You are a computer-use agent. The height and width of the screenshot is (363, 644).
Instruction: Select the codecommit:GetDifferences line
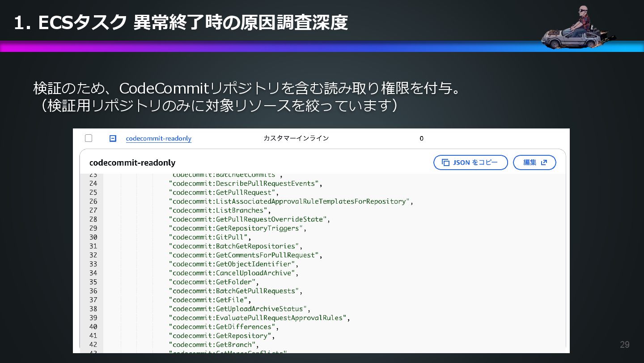pos(223,327)
